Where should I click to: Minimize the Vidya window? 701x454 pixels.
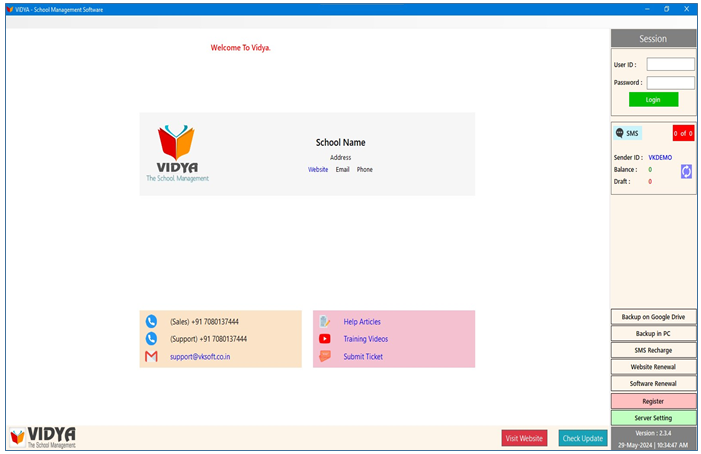tap(647, 9)
